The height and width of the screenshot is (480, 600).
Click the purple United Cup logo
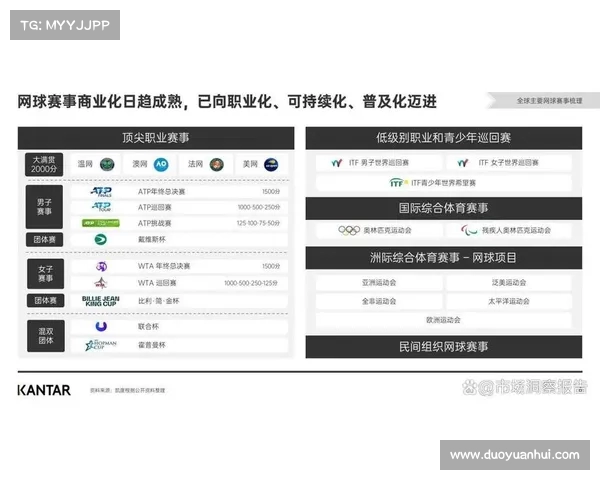[101, 326]
